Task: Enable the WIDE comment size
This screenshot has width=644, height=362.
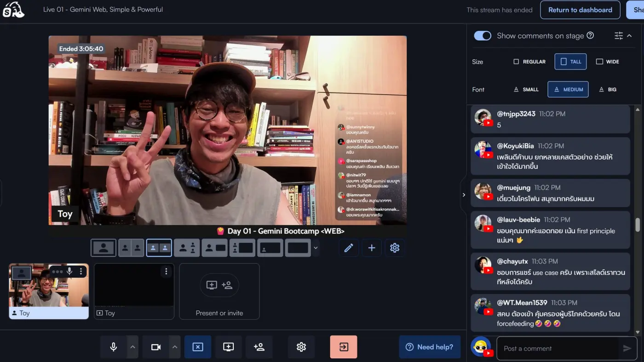Action: pos(607,61)
